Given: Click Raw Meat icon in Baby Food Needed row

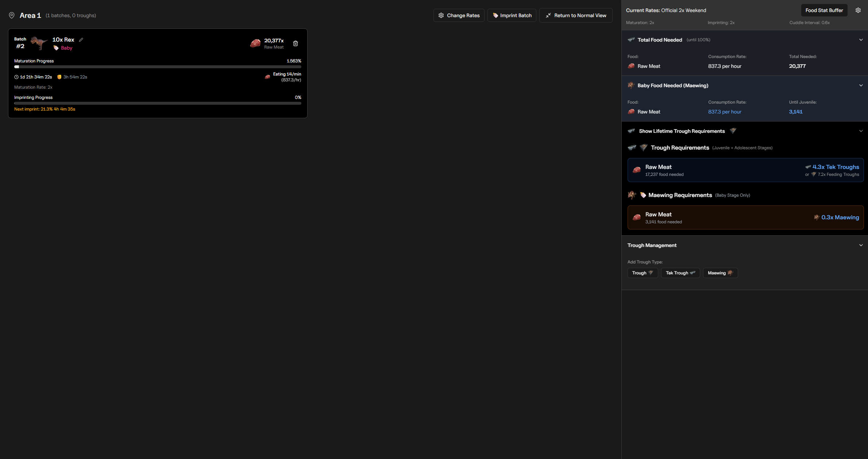Looking at the screenshot, I should 631,112.
